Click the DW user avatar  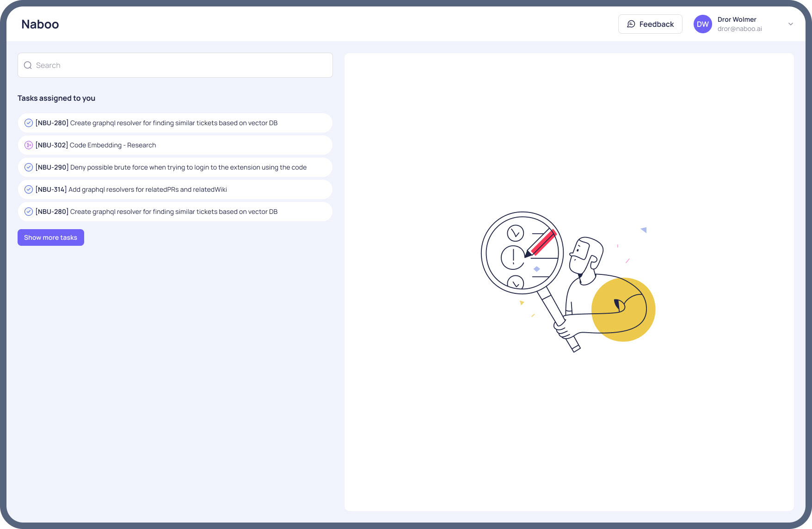pyautogui.click(x=702, y=24)
